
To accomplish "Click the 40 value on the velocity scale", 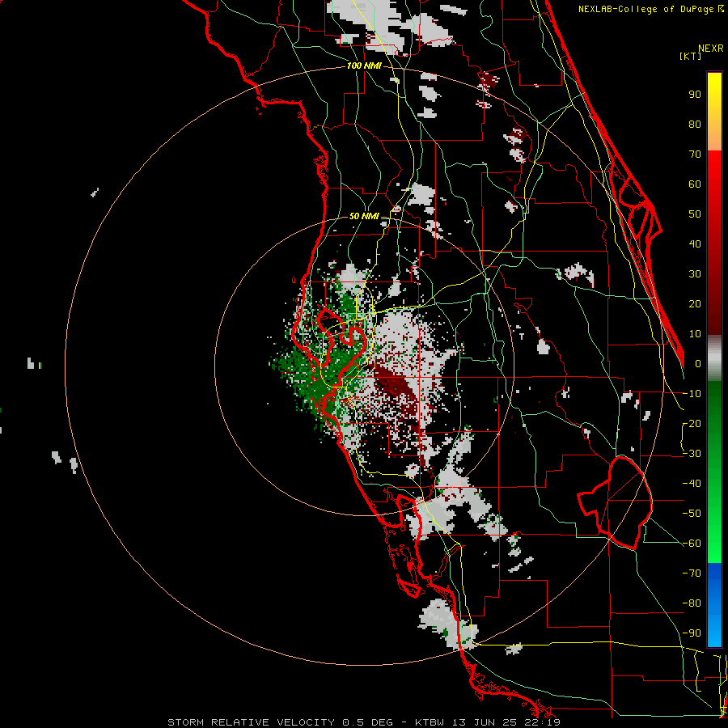I will pyautogui.click(x=695, y=244).
